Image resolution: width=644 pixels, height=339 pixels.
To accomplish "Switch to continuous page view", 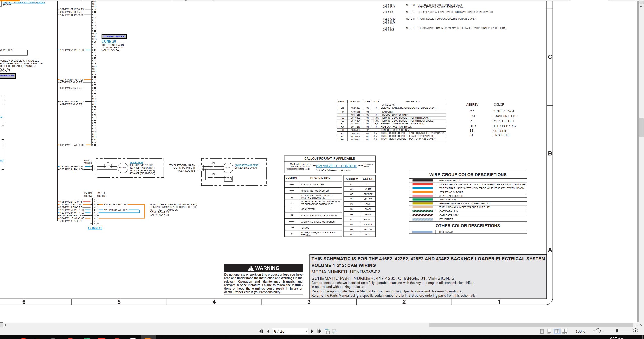I will coord(549,331).
